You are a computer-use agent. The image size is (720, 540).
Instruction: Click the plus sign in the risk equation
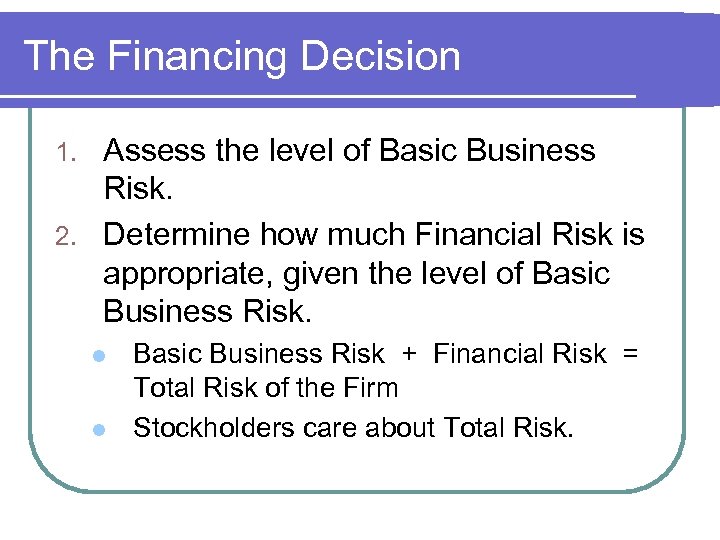[408, 354]
